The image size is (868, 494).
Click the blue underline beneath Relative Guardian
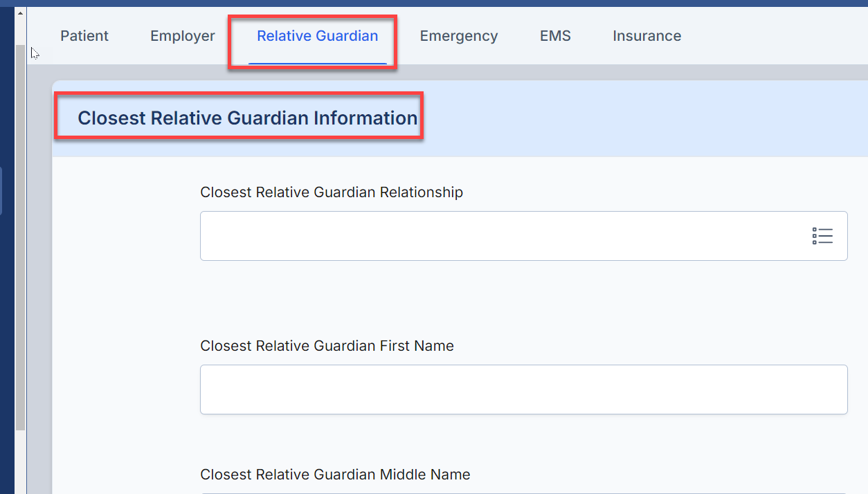tap(317, 64)
